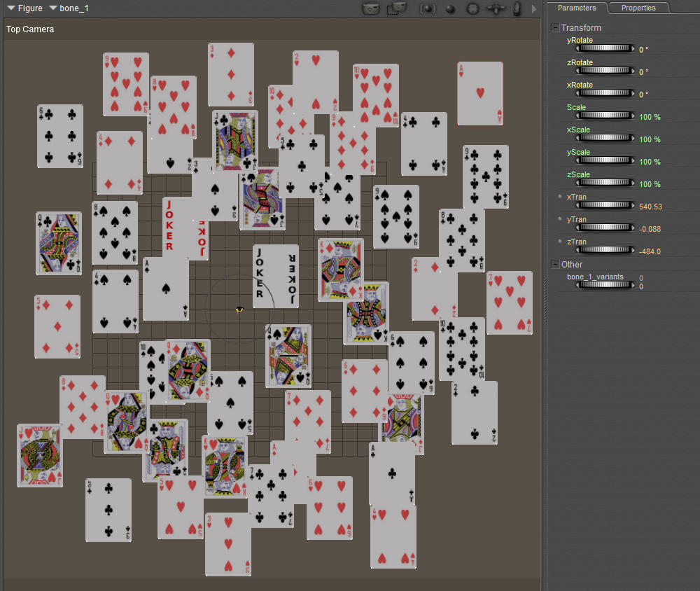Click the Render camera icon
Viewport: 700px width, 591px height.
[370, 8]
